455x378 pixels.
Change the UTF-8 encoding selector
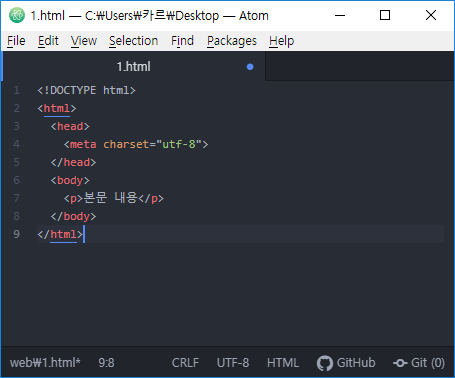tap(233, 362)
